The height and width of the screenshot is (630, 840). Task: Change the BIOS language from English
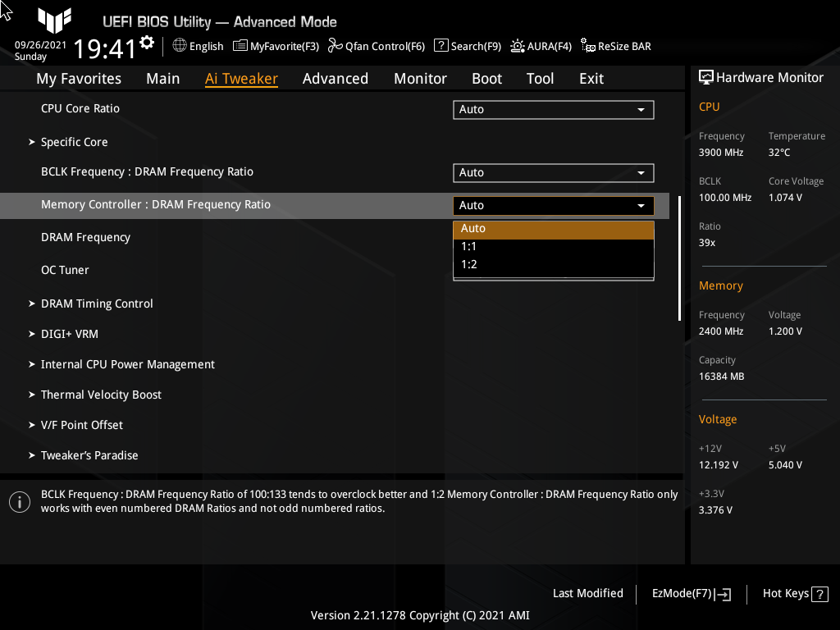197,46
